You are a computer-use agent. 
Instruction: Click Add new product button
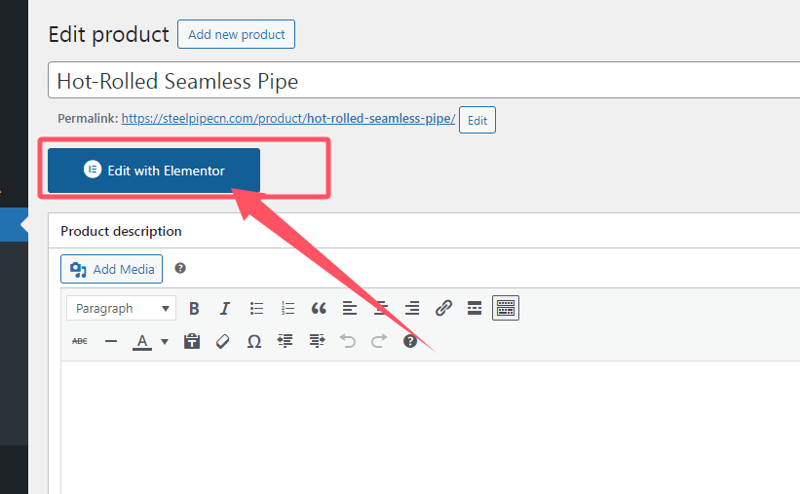tap(236, 34)
